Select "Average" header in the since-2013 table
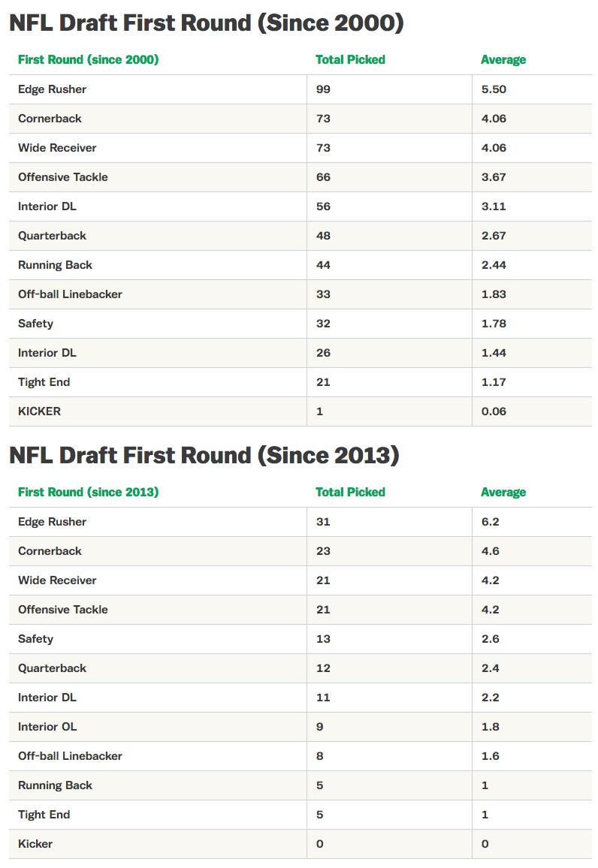 pyautogui.click(x=503, y=492)
